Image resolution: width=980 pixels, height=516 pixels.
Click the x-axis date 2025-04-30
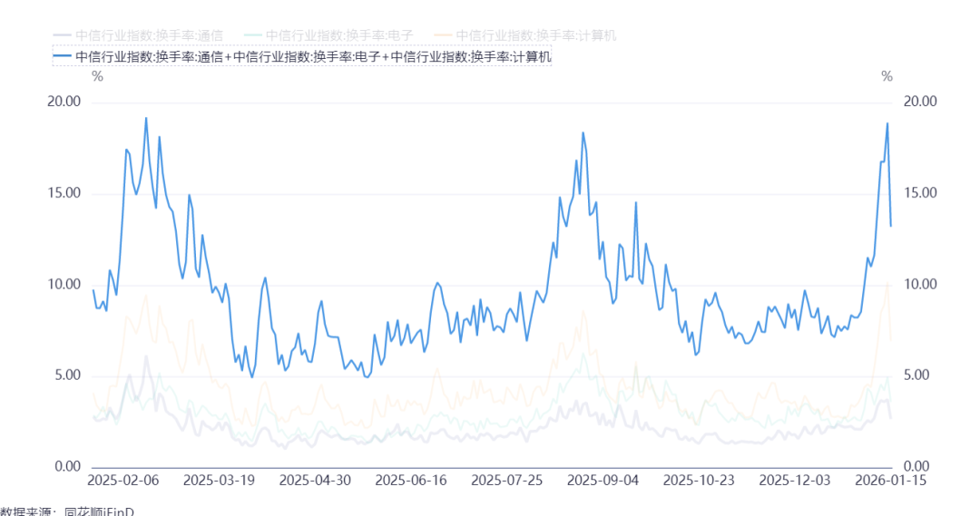point(315,481)
